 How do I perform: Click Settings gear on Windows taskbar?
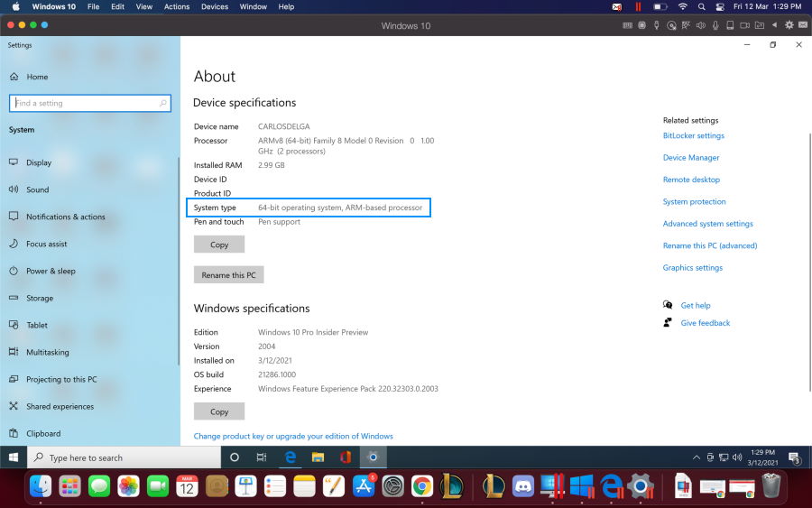coord(373,457)
